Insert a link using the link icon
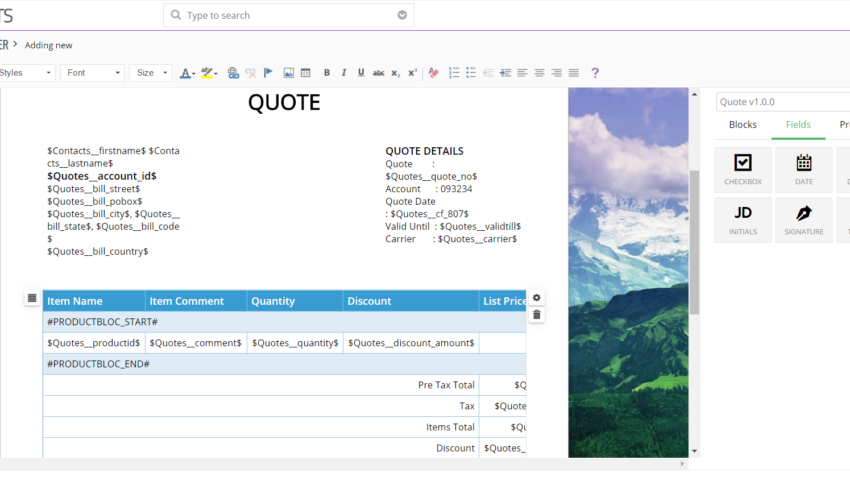Image resolution: width=850 pixels, height=485 pixels. coord(233,73)
